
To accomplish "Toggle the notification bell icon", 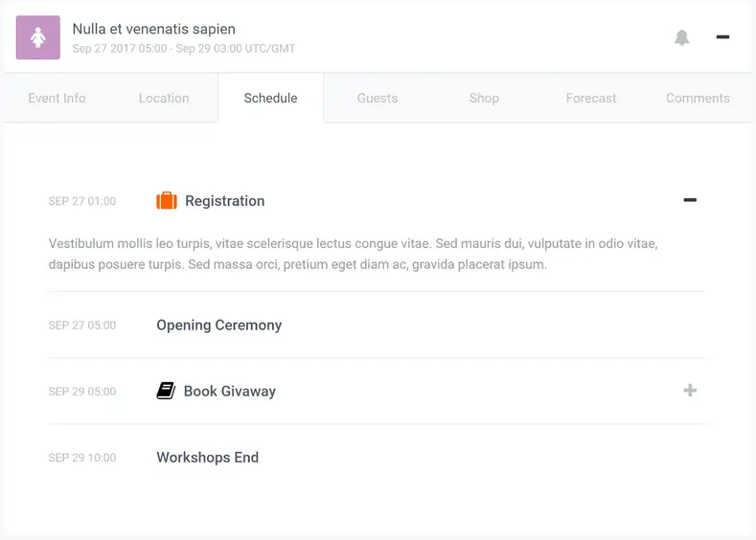I will [x=682, y=37].
